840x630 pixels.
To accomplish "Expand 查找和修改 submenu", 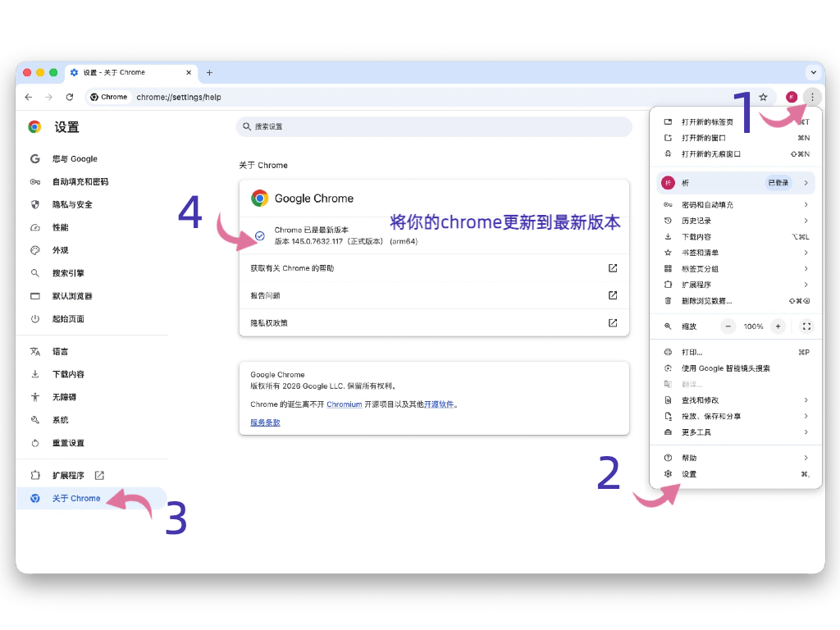I will (x=736, y=400).
